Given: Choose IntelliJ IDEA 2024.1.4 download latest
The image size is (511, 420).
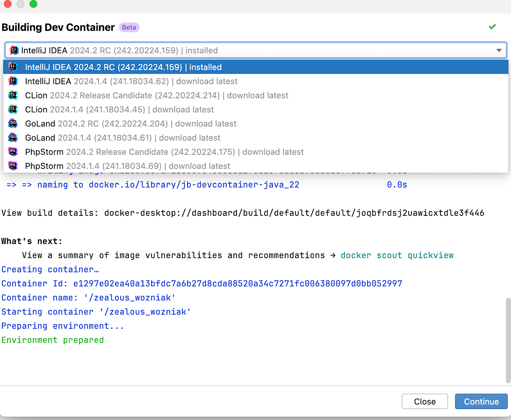Looking at the screenshot, I should click(131, 81).
